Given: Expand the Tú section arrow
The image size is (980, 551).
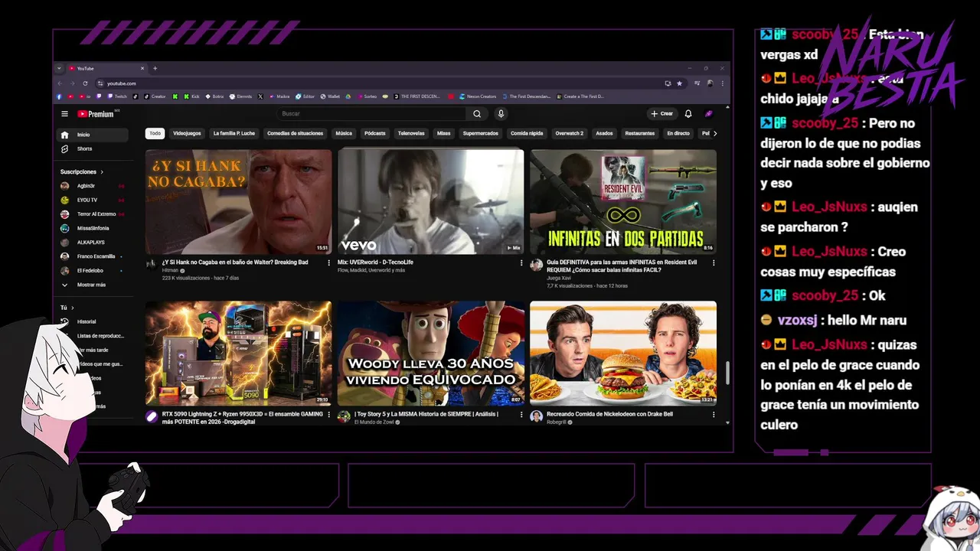Looking at the screenshot, I should [72, 308].
